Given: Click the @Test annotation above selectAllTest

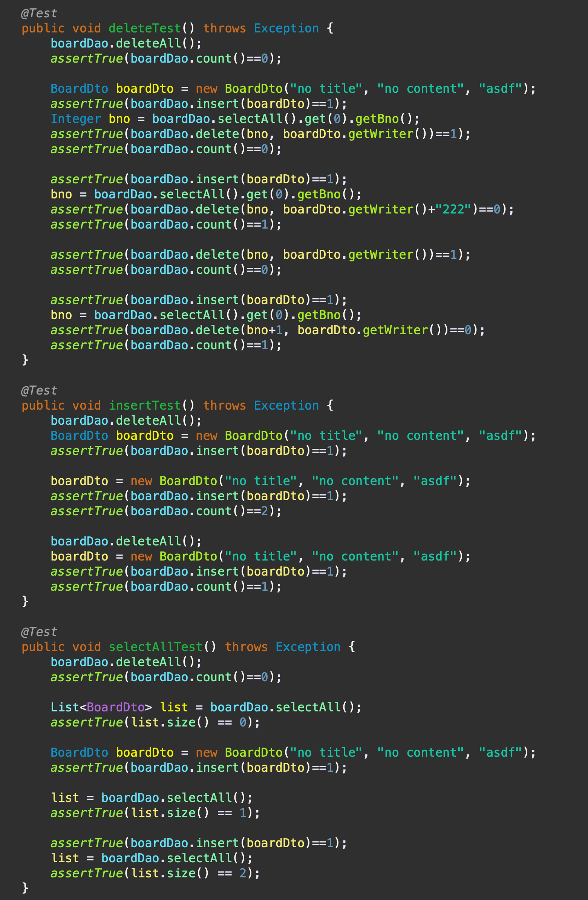Looking at the screenshot, I should [39, 631].
